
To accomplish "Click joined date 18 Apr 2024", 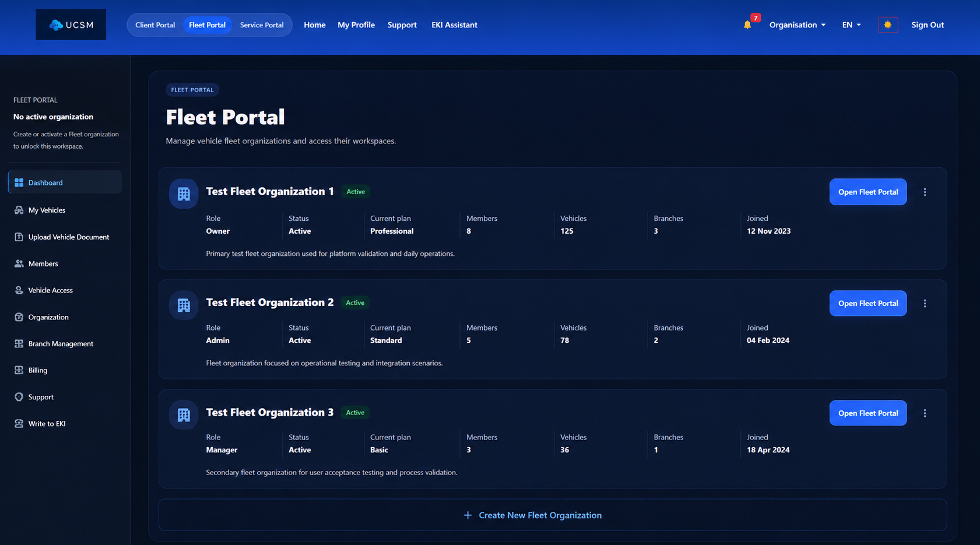I will tap(768, 450).
